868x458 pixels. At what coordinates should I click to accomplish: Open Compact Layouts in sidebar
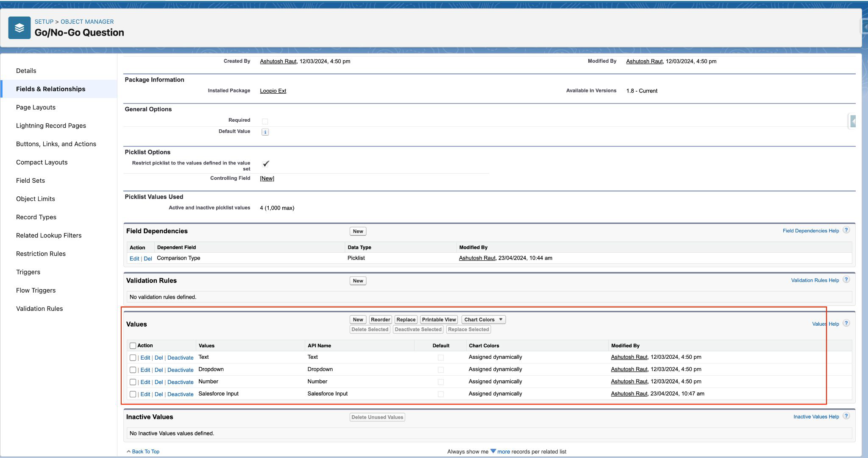(42, 162)
